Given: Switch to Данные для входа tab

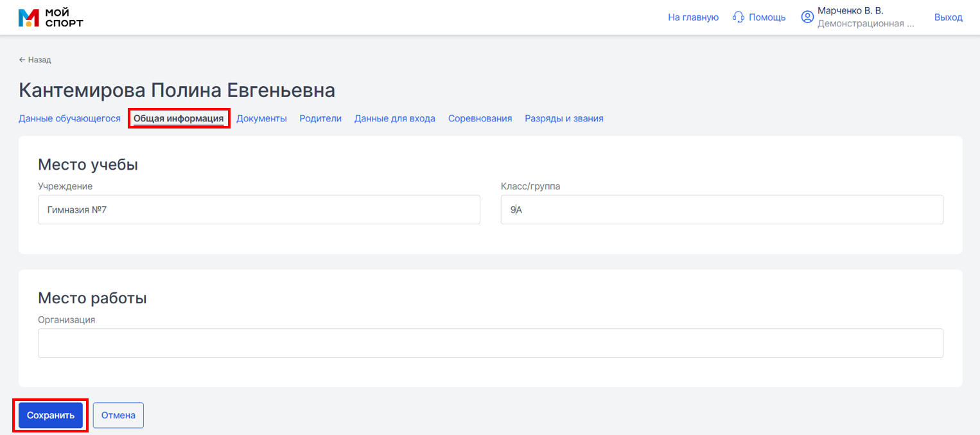Looking at the screenshot, I should 395,118.
